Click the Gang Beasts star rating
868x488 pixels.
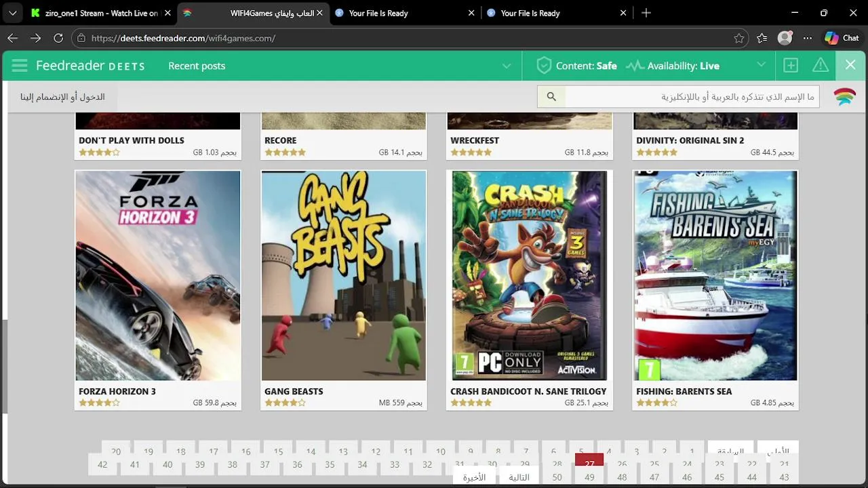point(285,403)
